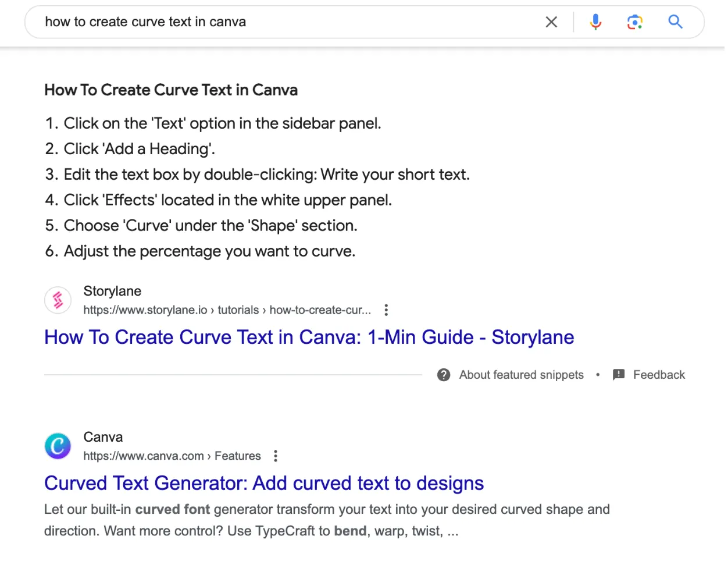This screenshot has width=728, height=561.
Task: Open three-dot menu beside Storylane URL
Action: [386, 310]
